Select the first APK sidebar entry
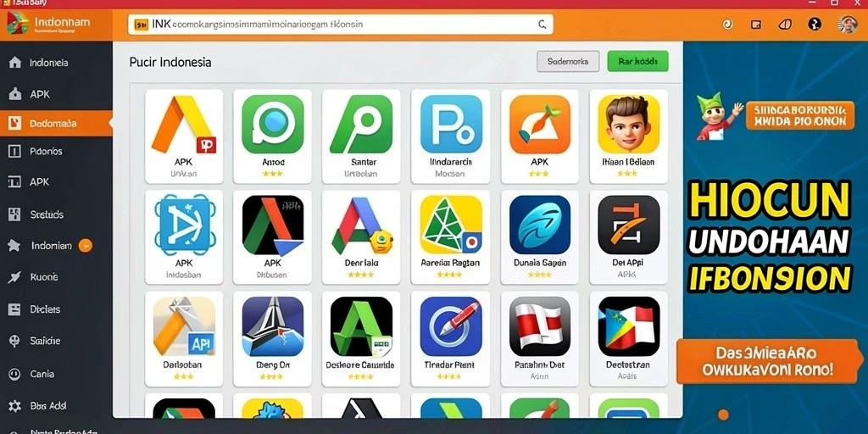The image size is (868, 434). (x=55, y=94)
